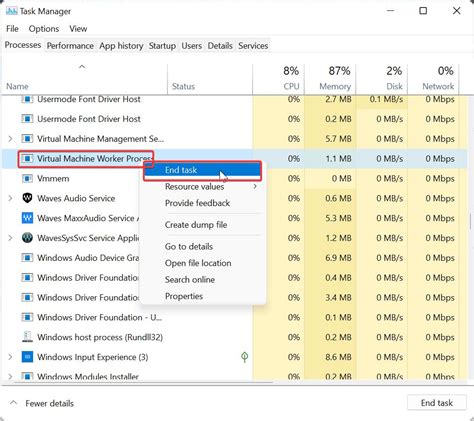
Task: Select Windows host process (Rundll32) row name
Action: point(100,337)
